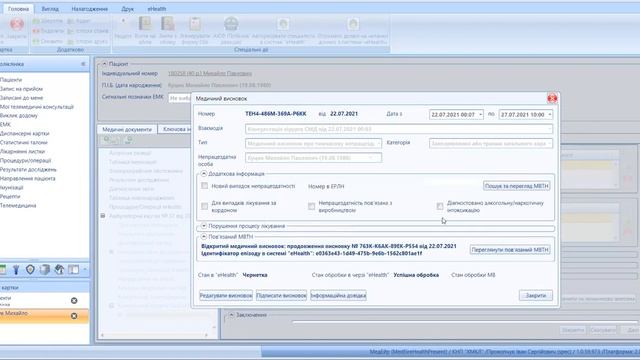Close the Михайло open card with its X icon
Screen dimensions: 640x360
pos(74,316)
